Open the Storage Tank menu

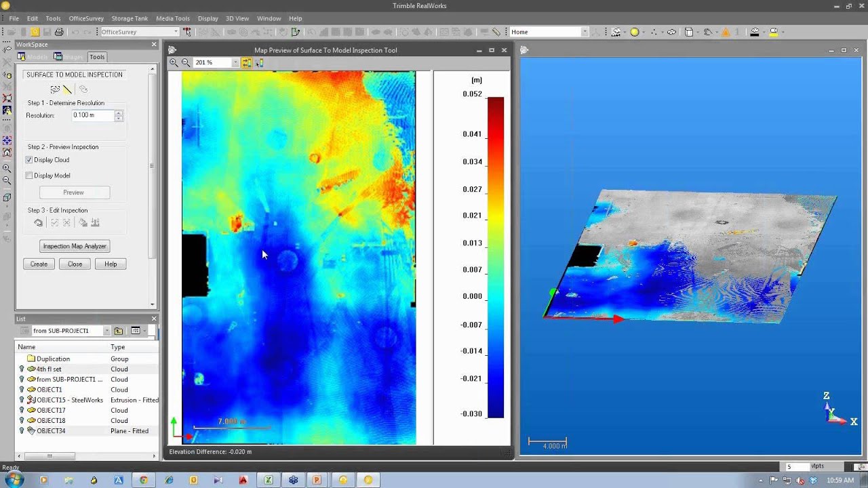(x=131, y=18)
